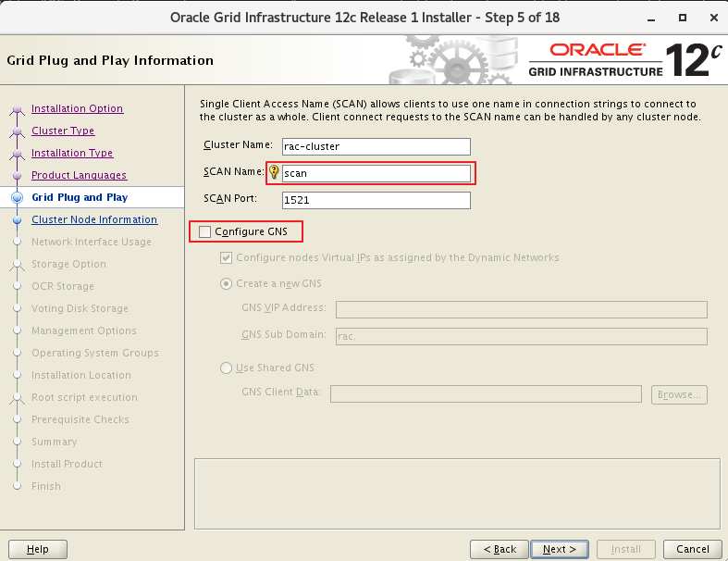Minimize the installer window
728x561 pixels.
[651, 19]
